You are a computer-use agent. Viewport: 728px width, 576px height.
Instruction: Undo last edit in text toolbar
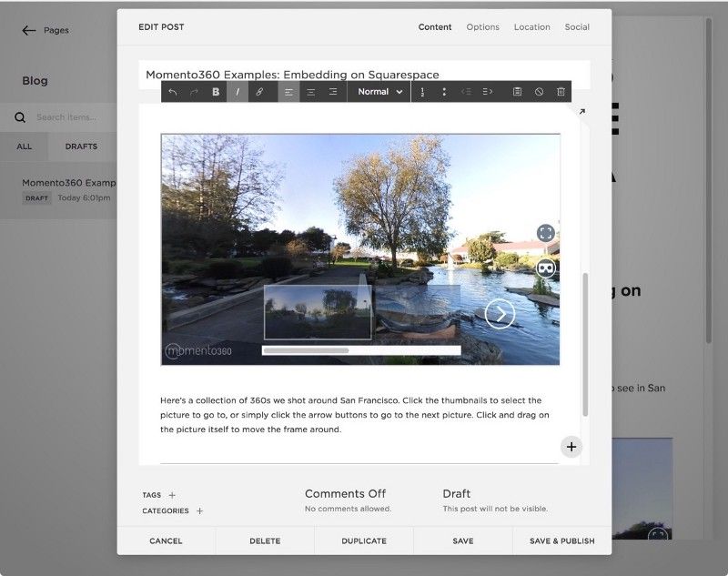pos(173,92)
